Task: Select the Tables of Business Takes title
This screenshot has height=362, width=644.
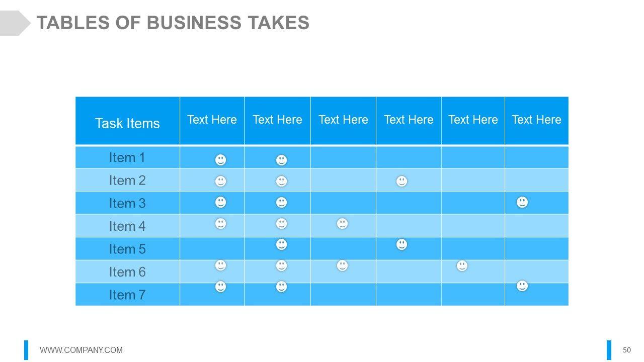Action: (x=173, y=23)
